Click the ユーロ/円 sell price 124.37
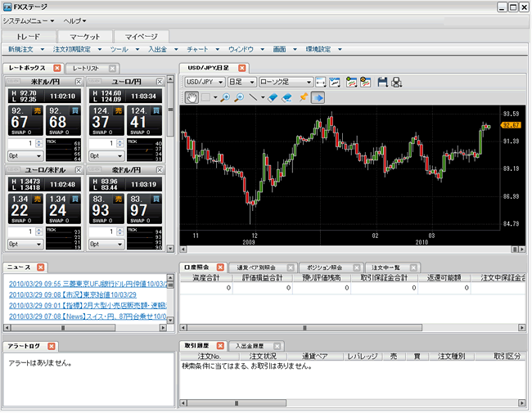This screenshot has width=532, height=413. [106, 120]
